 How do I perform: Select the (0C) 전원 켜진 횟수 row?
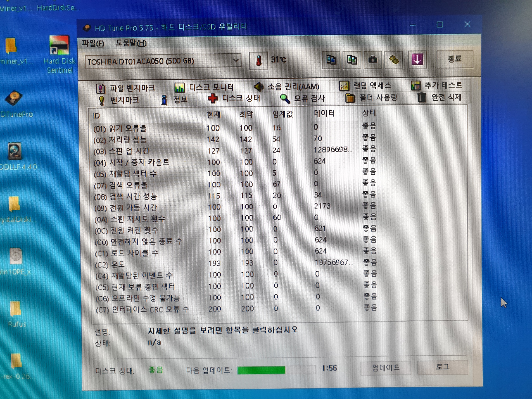point(236,229)
